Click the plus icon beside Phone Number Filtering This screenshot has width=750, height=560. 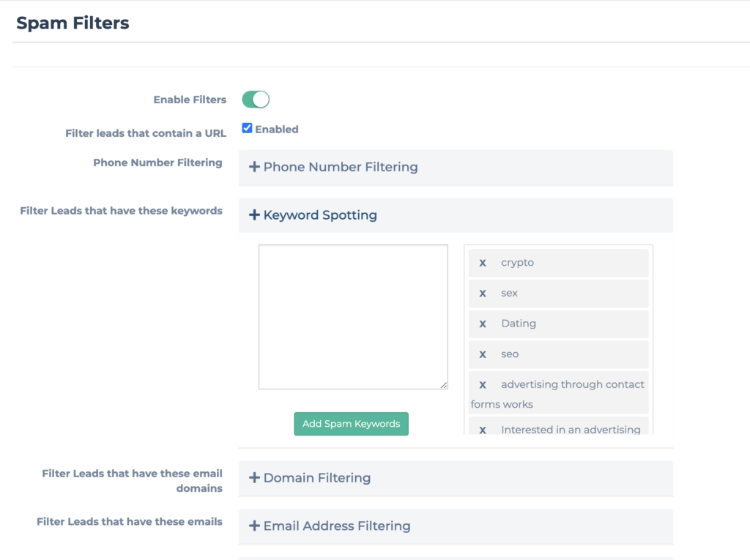[254, 167]
